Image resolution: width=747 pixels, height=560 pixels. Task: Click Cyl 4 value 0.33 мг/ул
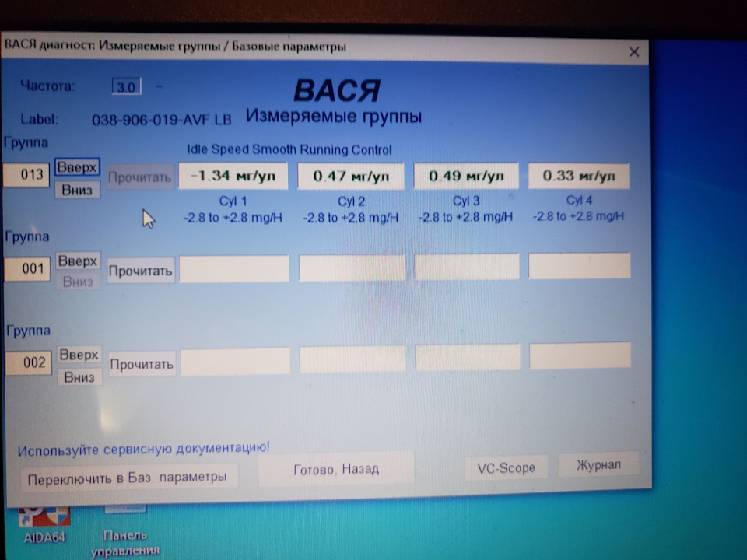click(x=579, y=176)
